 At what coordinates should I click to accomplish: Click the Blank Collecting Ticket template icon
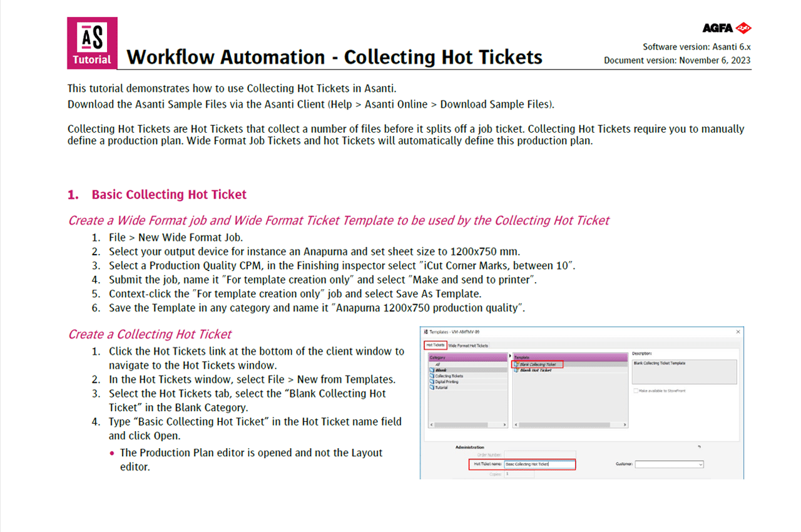(x=516, y=364)
